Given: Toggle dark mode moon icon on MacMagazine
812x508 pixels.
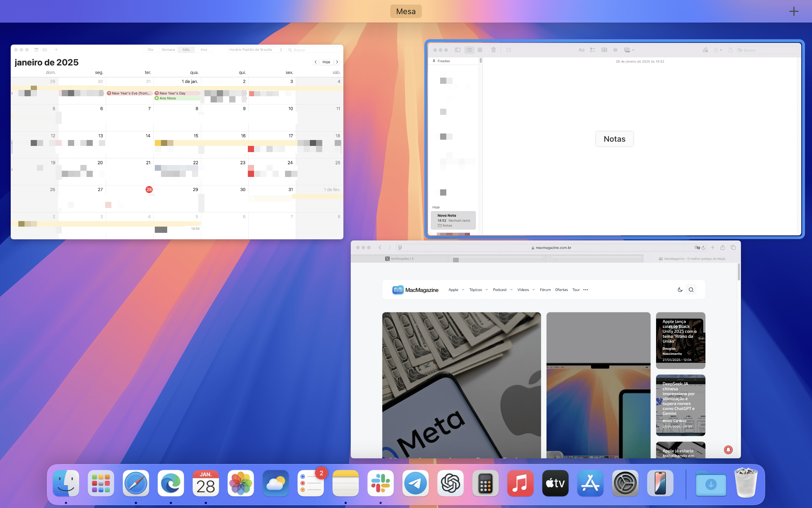Looking at the screenshot, I should [x=680, y=290].
